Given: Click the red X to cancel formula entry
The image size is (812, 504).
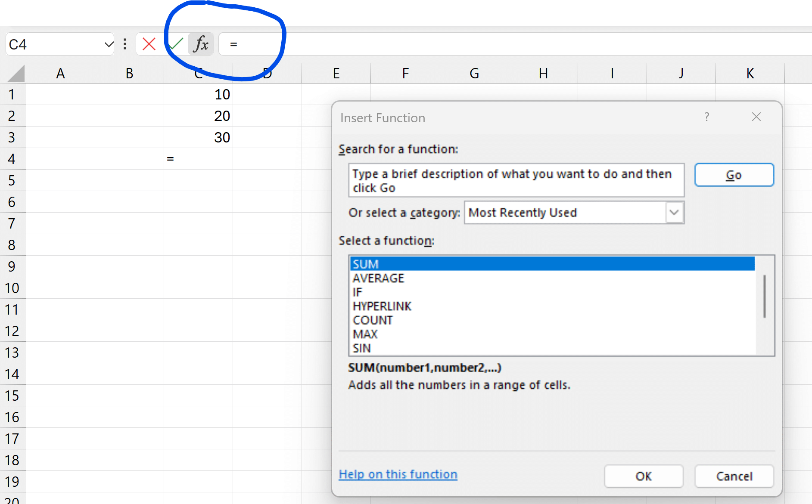Looking at the screenshot, I should tap(149, 43).
